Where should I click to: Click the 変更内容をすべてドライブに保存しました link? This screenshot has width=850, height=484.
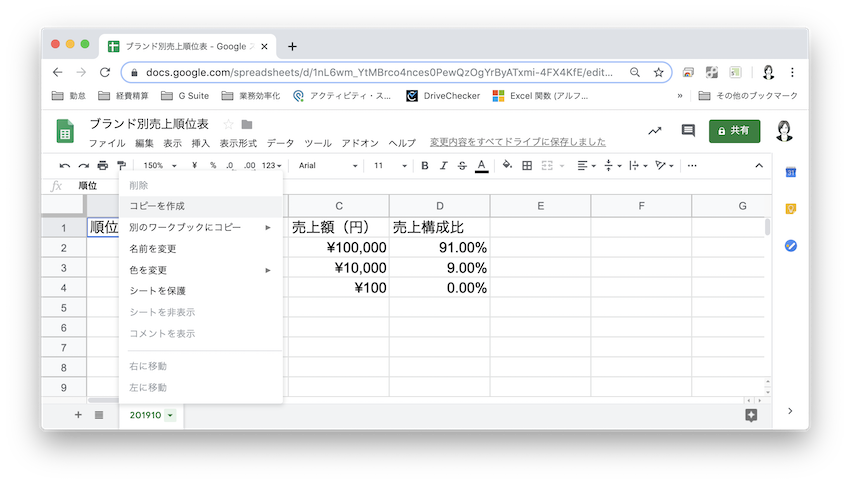(517, 143)
